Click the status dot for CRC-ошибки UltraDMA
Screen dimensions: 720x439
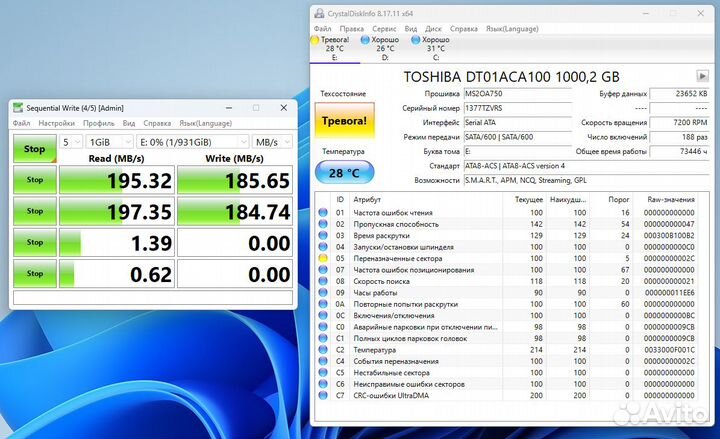pyautogui.click(x=323, y=395)
